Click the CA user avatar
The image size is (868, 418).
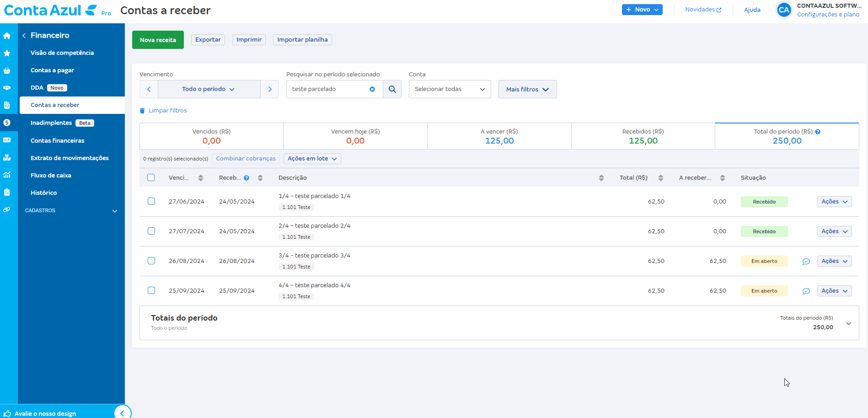784,10
